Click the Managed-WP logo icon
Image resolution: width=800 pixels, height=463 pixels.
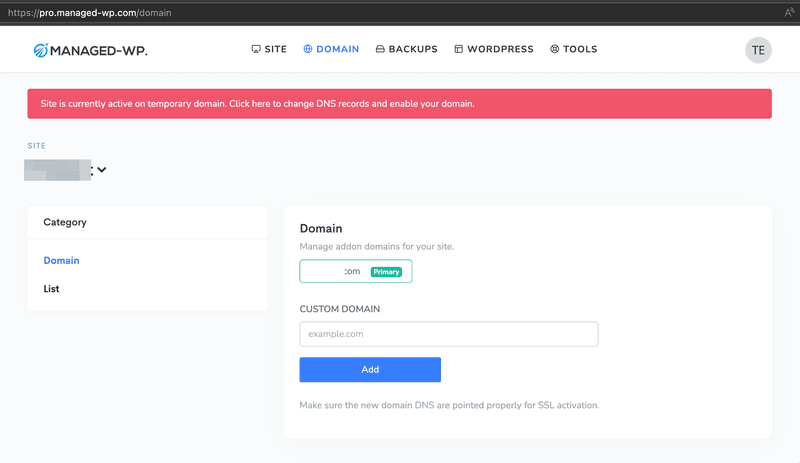pyautogui.click(x=40, y=50)
